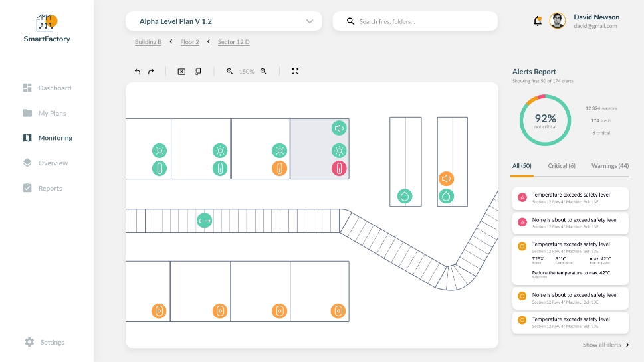Screen dimensions: 644x362
Task: Open Overview in sidebar
Action: (x=45, y=163)
